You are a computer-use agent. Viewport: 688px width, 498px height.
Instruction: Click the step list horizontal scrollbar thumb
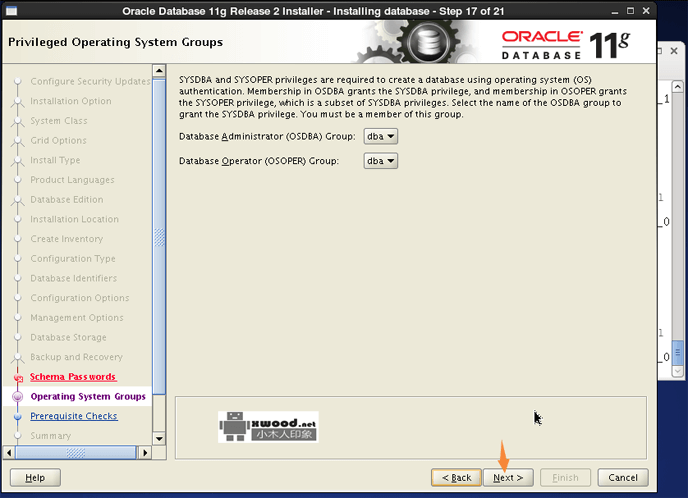coord(75,453)
